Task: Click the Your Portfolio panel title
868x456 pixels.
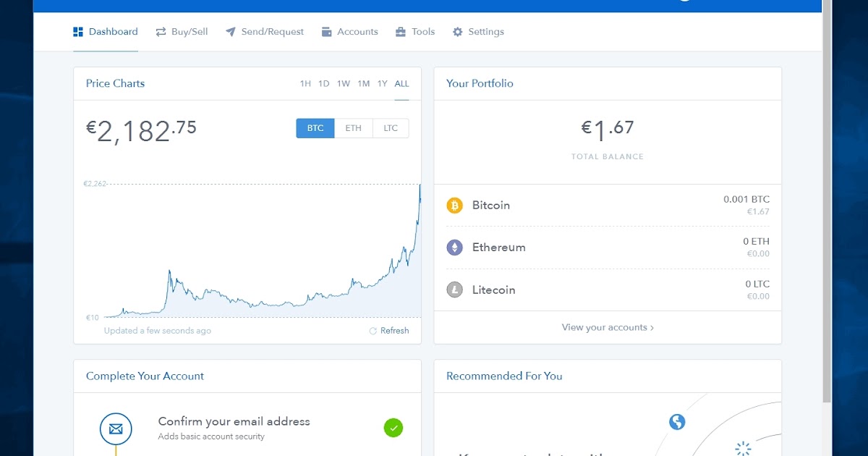Action: 480,83
